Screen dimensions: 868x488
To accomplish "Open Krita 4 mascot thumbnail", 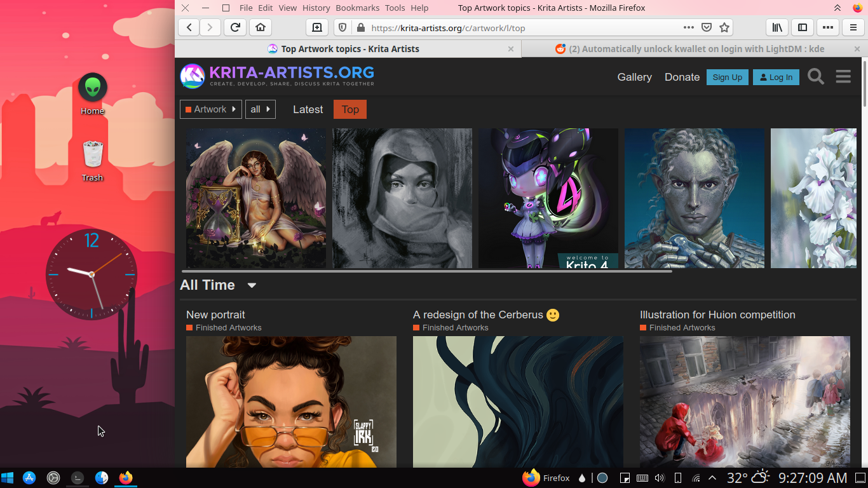I will [548, 198].
